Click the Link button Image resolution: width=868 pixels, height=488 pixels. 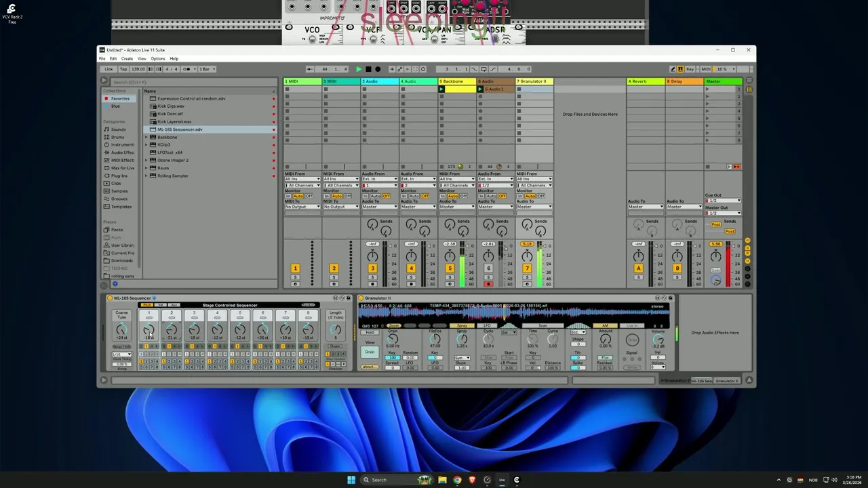click(108, 69)
